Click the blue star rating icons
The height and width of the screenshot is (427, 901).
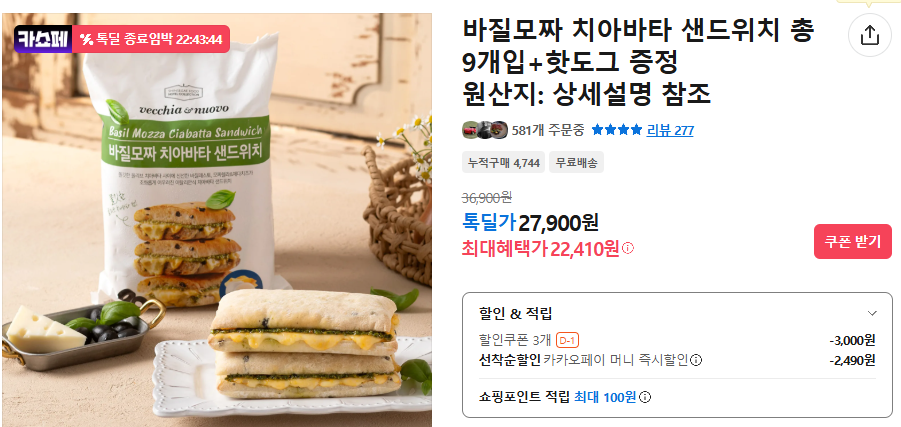coord(617,130)
